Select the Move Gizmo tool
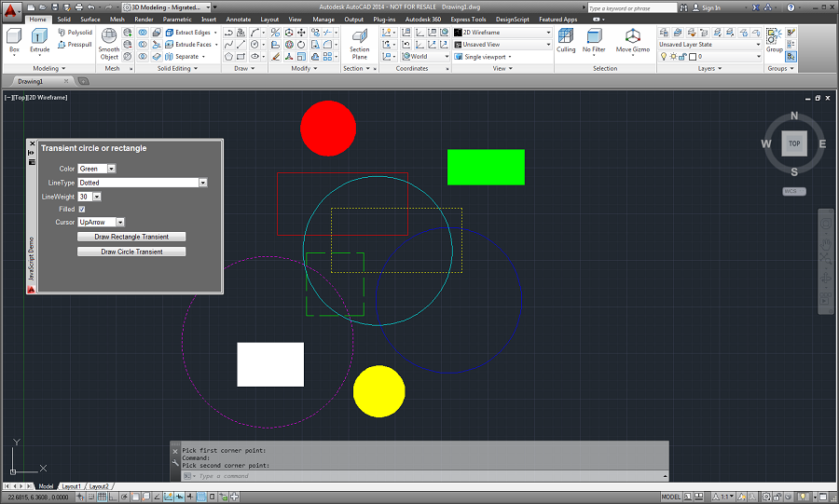The width and height of the screenshot is (839, 504). click(x=632, y=41)
